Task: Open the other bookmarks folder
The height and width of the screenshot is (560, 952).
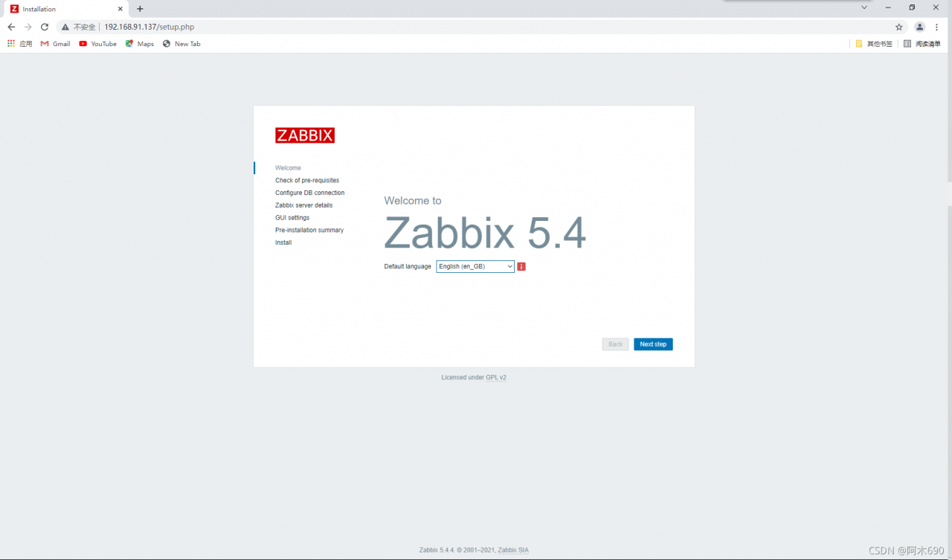Action: click(874, 44)
